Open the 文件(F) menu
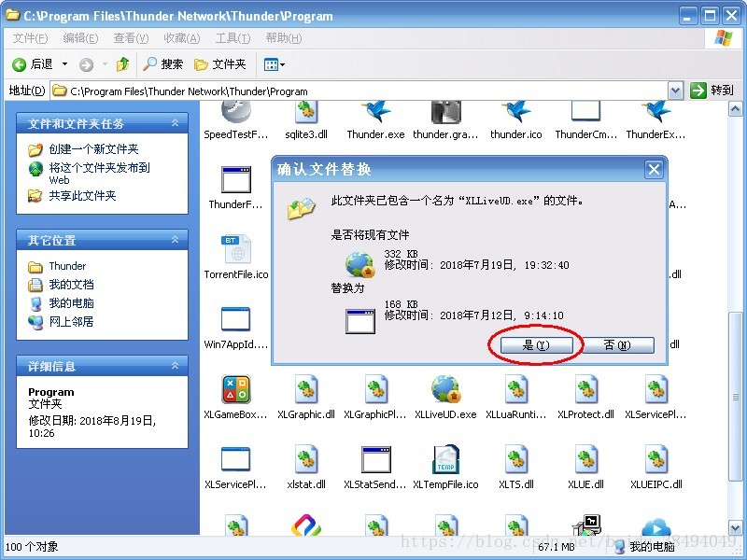This screenshot has width=747, height=560. coord(30,38)
